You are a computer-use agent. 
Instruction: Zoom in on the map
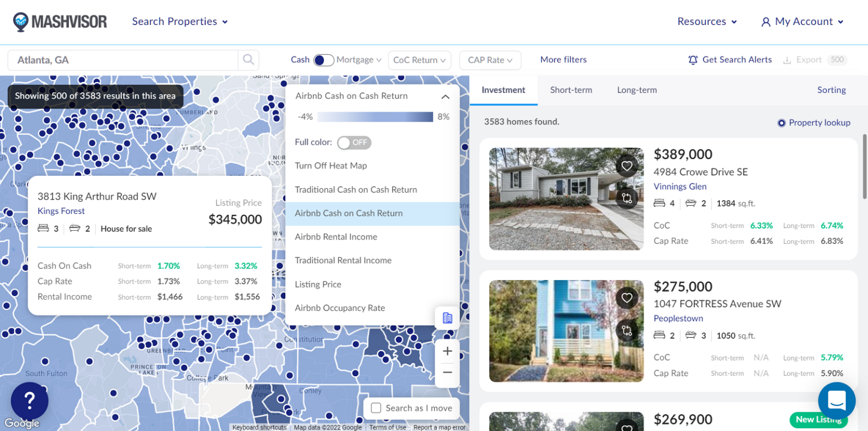point(447,351)
